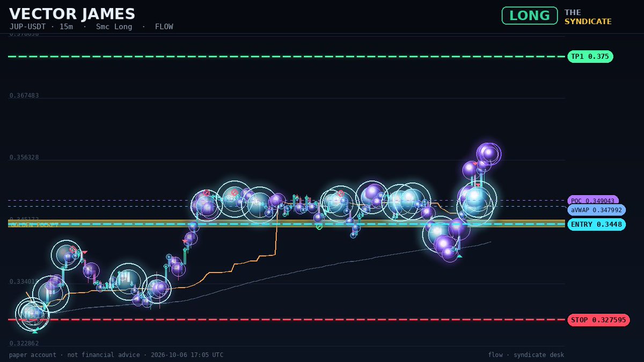Click the LONG direction badge

(x=530, y=16)
